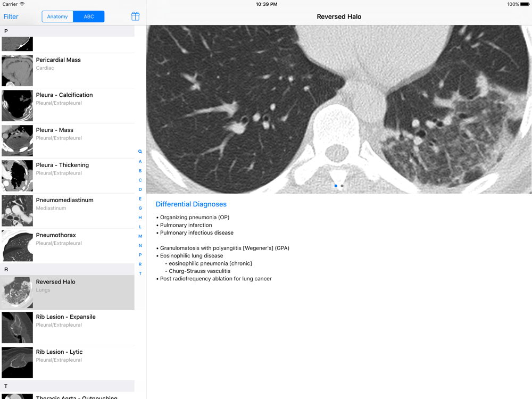The height and width of the screenshot is (399, 532).
Task: Tap the Pleura - Mass thumbnail
Action: (x=18, y=140)
